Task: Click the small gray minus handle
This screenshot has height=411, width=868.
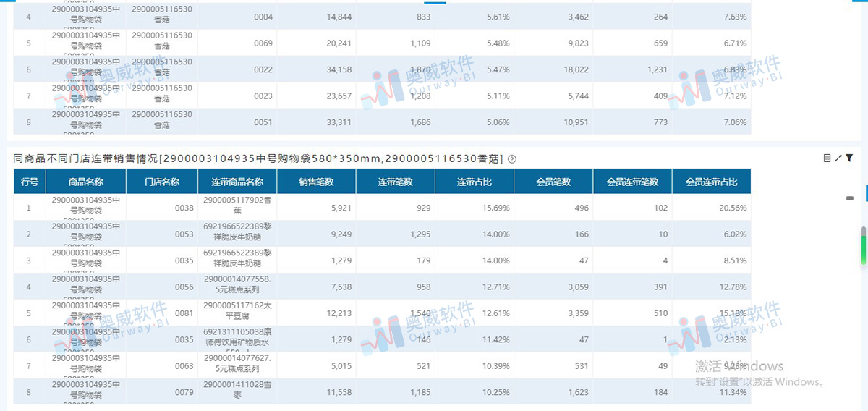Action: [x=850, y=198]
